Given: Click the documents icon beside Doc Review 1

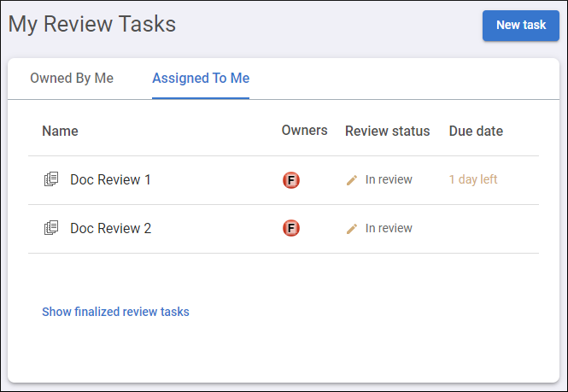Looking at the screenshot, I should 51,179.
